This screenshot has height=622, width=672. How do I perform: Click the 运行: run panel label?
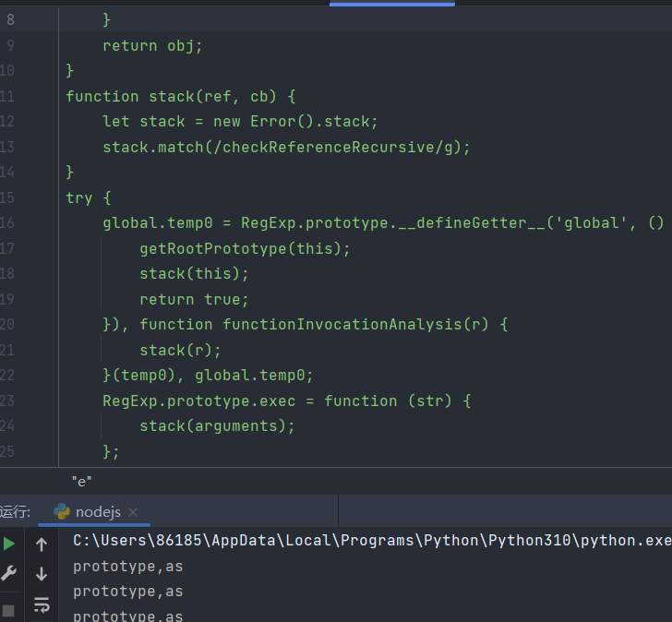(x=15, y=512)
